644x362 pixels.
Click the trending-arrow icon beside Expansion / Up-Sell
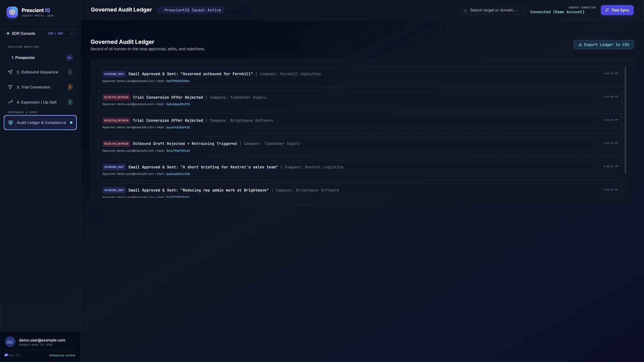pyautogui.click(x=10, y=102)
